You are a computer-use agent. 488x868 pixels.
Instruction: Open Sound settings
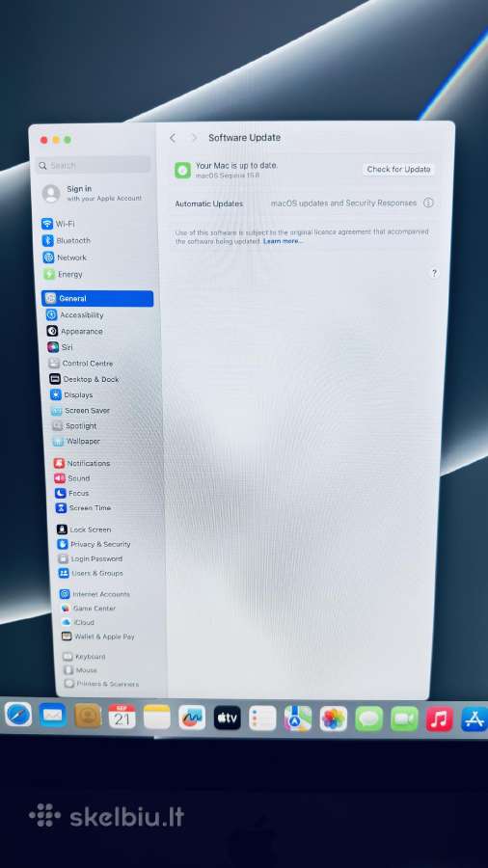click(x=72, y=478)
